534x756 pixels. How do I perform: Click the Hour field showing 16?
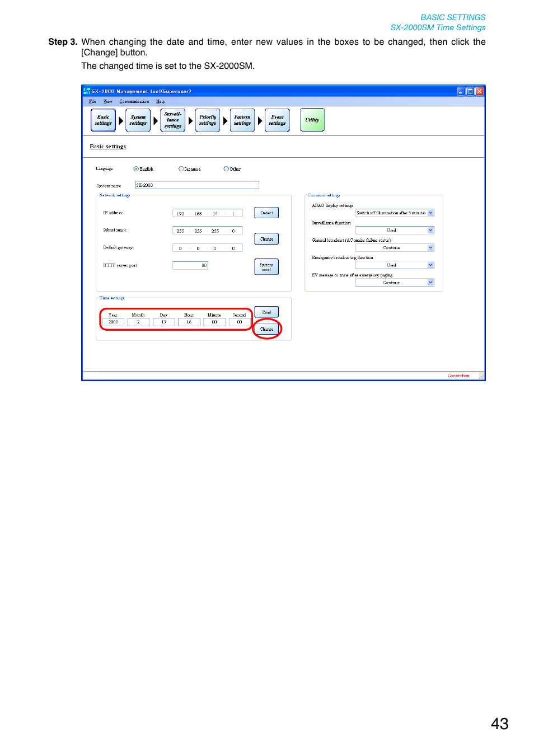(189, 322)
